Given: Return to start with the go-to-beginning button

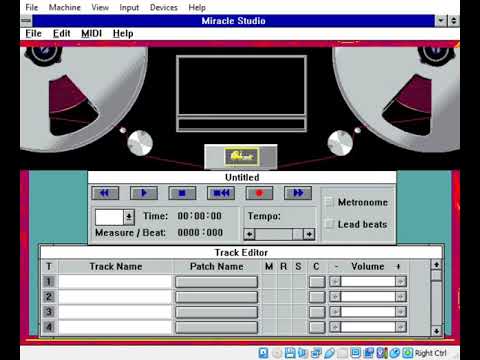Looking at the screenshot, I should pos(221,193).
